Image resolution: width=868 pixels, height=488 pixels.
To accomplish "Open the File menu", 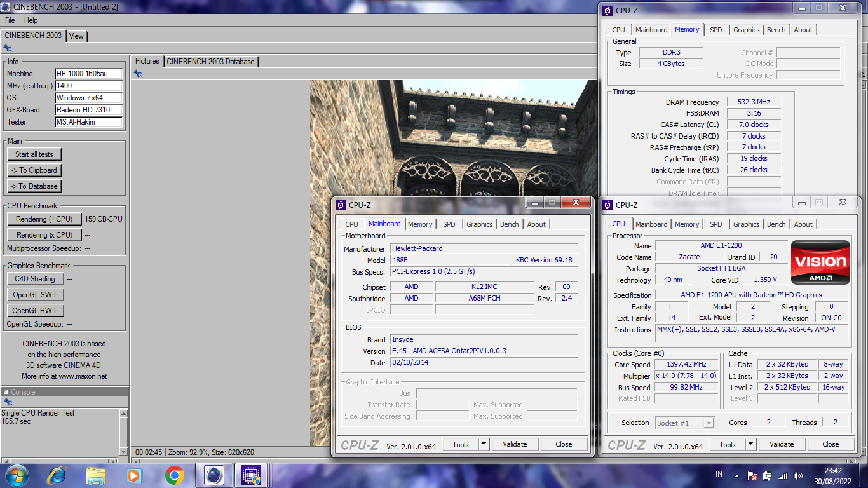I will pos(10,20).
